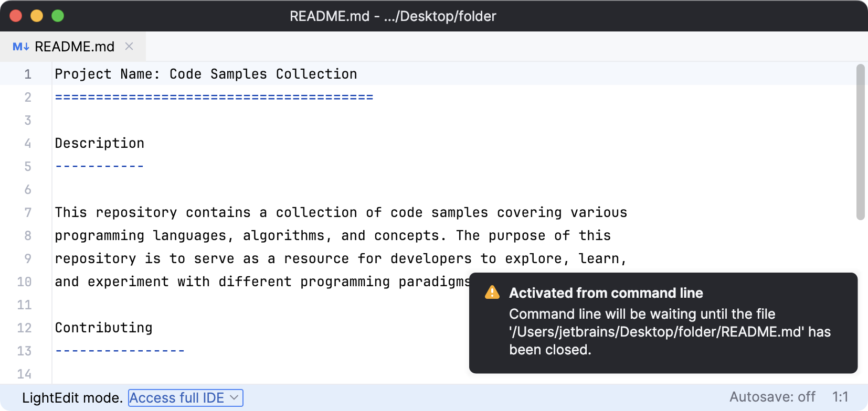This screenshot has width=868, height=411.
Task: Click the yellow warning icon in the notification
Action: 492,293
